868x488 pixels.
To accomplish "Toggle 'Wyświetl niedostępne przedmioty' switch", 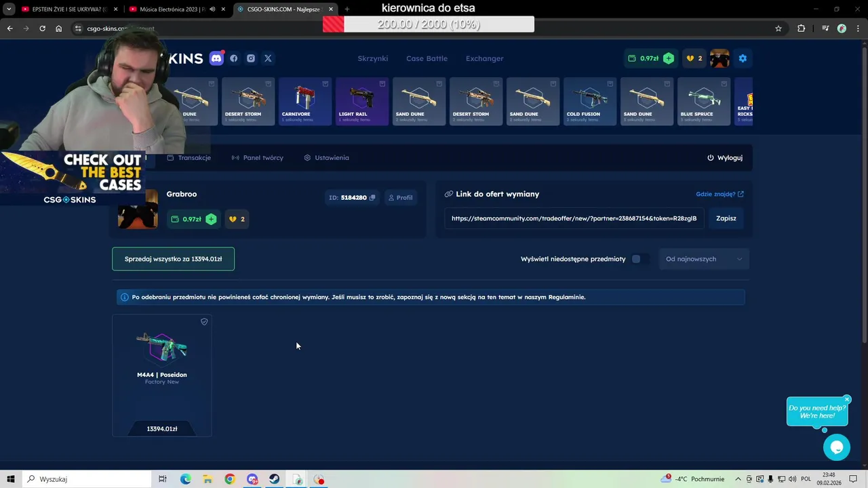I will coord(639,259).
